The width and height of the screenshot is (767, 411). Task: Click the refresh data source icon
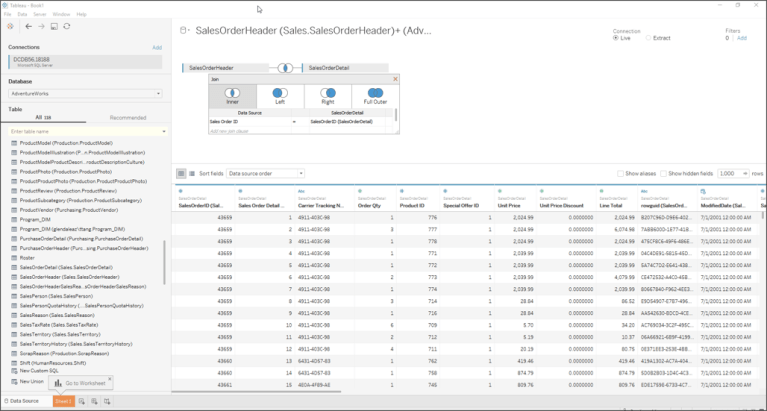tap(66, 26)
